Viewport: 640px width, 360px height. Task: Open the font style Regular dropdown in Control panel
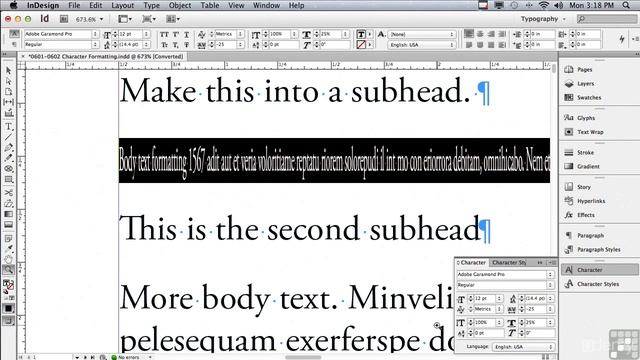tap(95, 44)
